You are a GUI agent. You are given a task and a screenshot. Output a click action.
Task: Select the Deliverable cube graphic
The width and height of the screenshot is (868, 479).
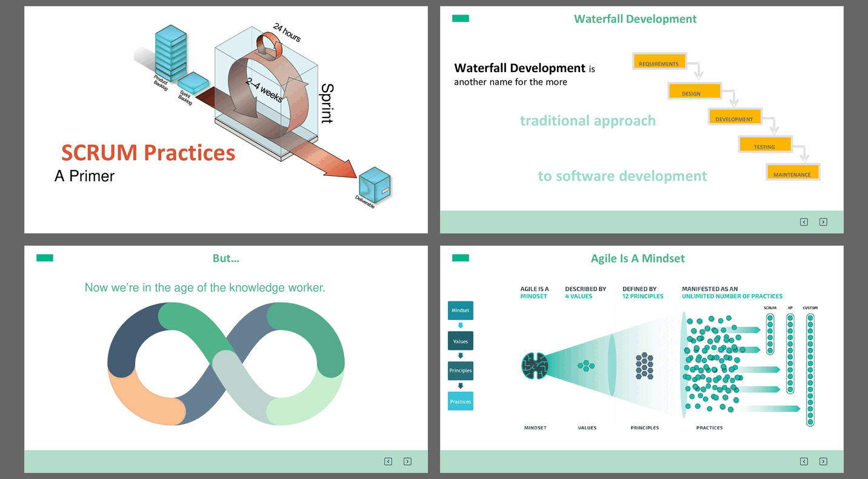pyautogui.click(x=375, y=184)
